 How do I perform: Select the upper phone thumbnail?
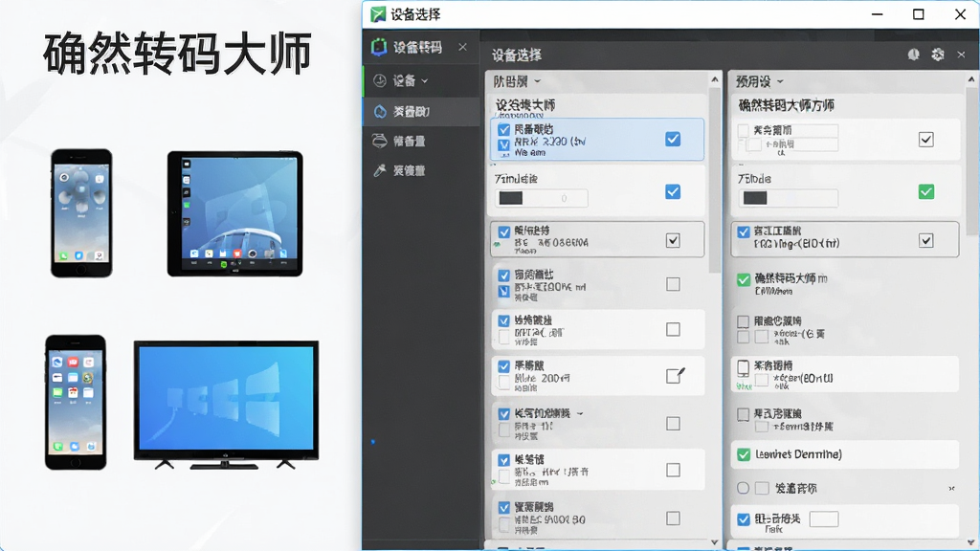click(81, 213)
